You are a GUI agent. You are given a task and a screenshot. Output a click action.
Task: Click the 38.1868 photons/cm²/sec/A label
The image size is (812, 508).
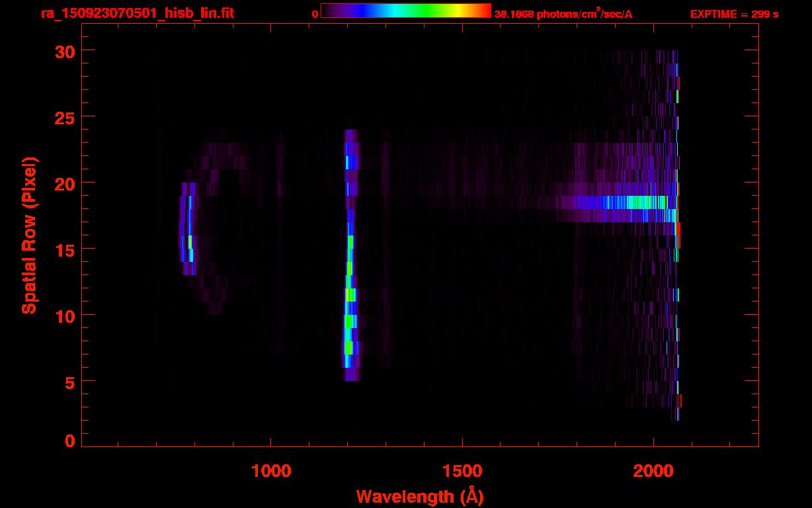tap(563, 13)
